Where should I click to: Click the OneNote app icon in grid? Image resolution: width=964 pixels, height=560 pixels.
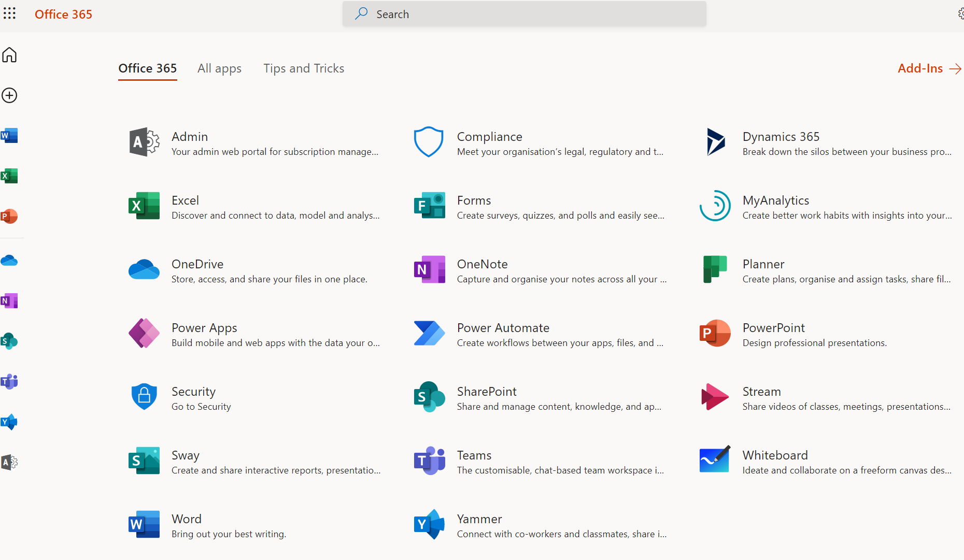(429, 269)
